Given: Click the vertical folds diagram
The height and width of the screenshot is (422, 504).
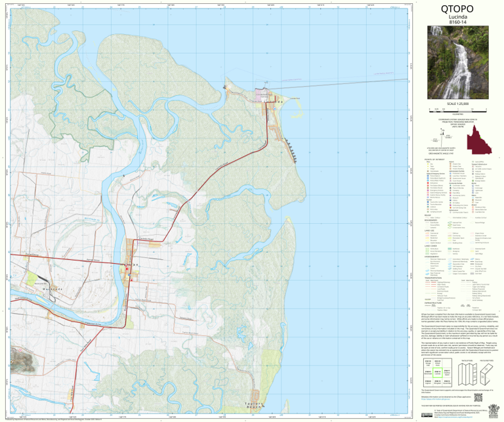Looking at the screenshot, I should (468, 375).
